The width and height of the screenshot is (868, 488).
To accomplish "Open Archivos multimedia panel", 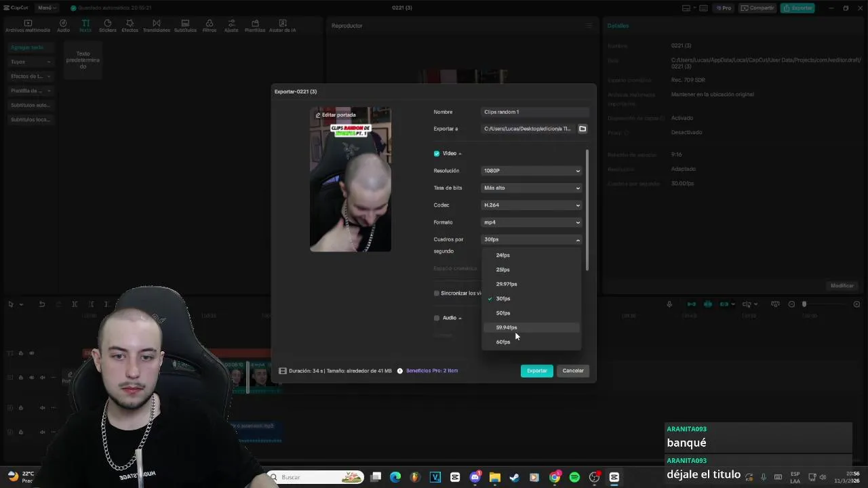I will click(28, 26).
